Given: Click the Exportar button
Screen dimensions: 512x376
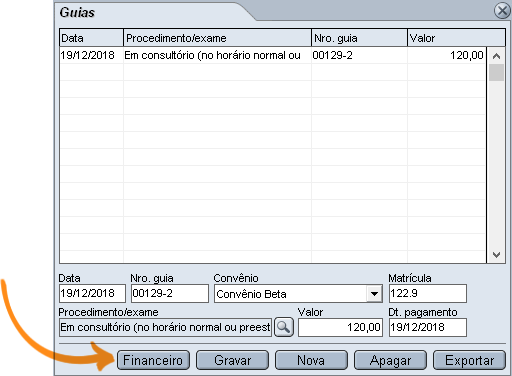Looking at the screenshot, I should [469, 360].
